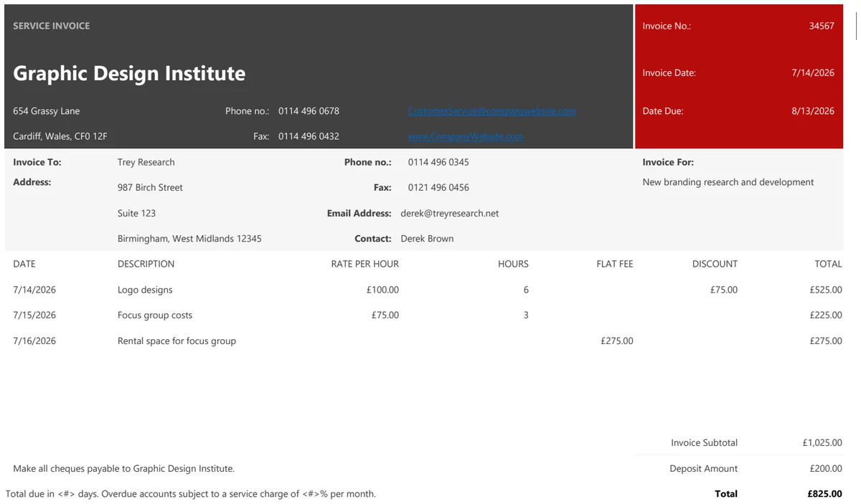Click the SERVICE INVOICE heading
Screen dimensions: 861x504
click(x=52, y=26)
